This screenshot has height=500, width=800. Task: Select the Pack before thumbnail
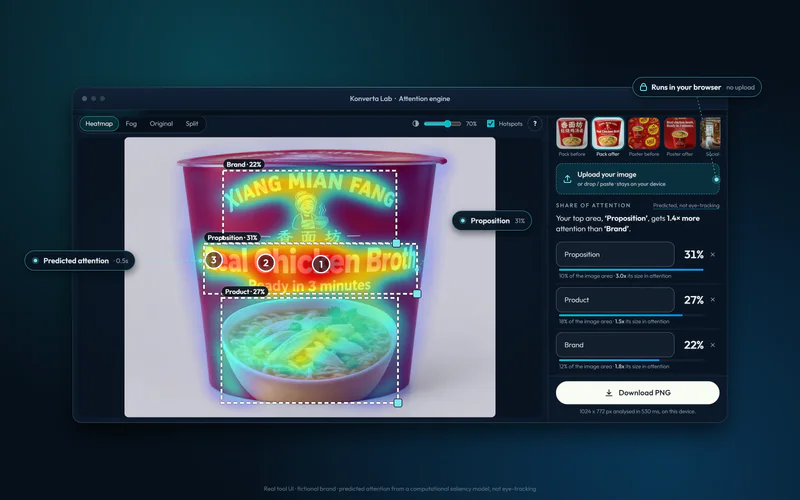571,133
